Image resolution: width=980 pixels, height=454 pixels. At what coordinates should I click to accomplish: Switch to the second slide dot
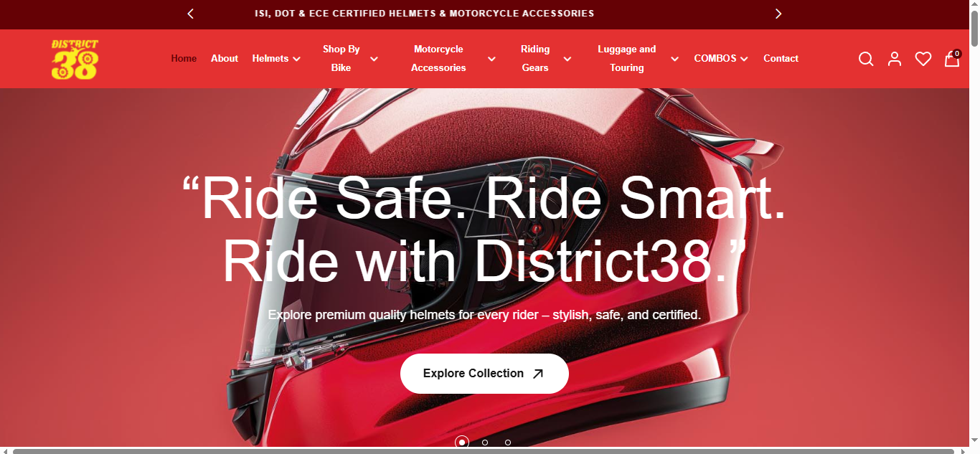click(485, 443)
